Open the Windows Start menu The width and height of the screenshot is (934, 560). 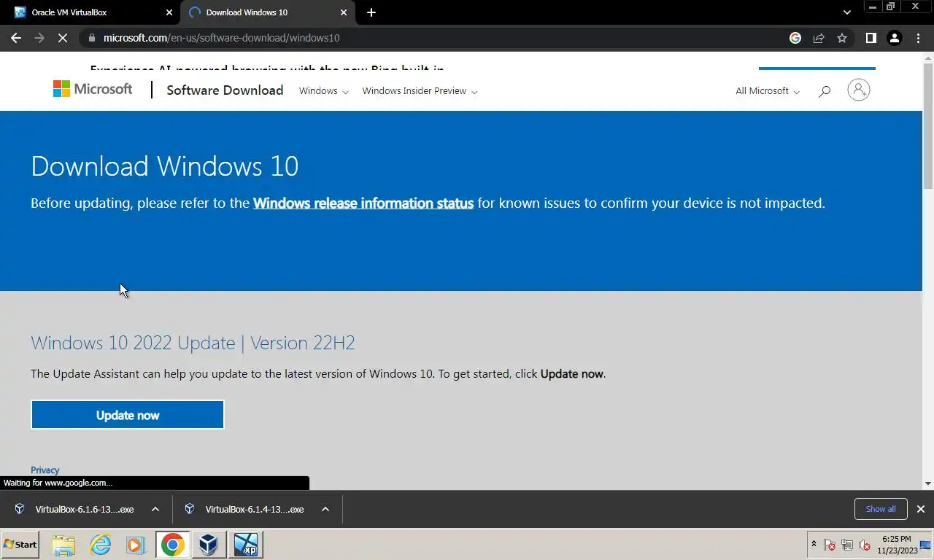click(x=20, y=545)
